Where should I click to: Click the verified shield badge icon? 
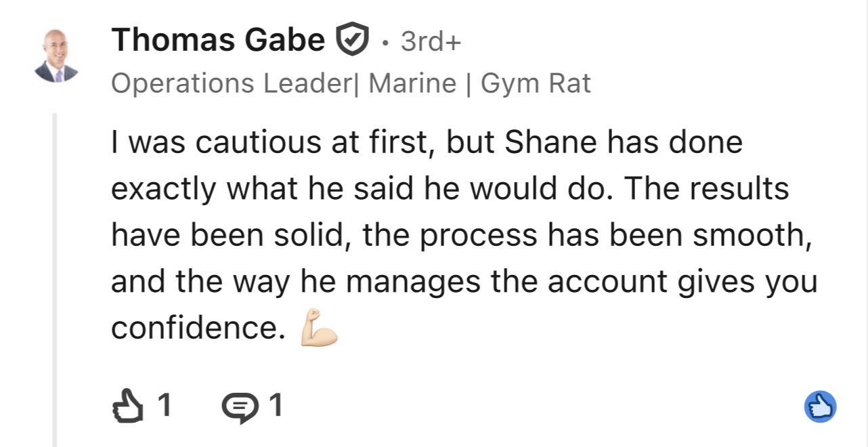coord(353,40)
